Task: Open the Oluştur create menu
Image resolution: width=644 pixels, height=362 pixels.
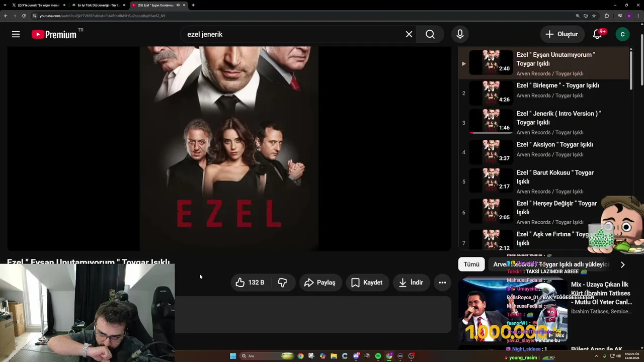Action: pyautogui.click(x=562, y=34)
